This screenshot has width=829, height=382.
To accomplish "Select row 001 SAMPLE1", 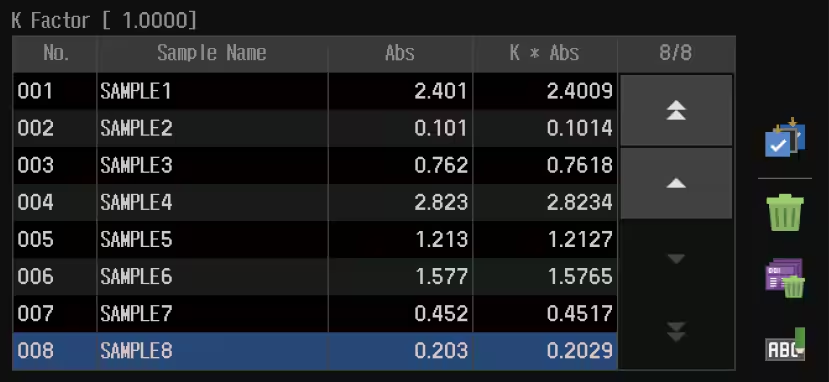I will tap(315, 91).
